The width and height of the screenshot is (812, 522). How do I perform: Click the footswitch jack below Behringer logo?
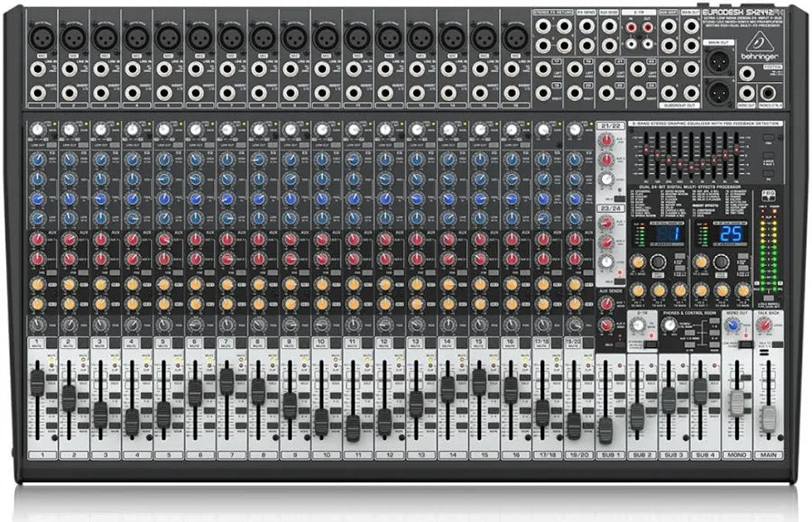[747, 74]
